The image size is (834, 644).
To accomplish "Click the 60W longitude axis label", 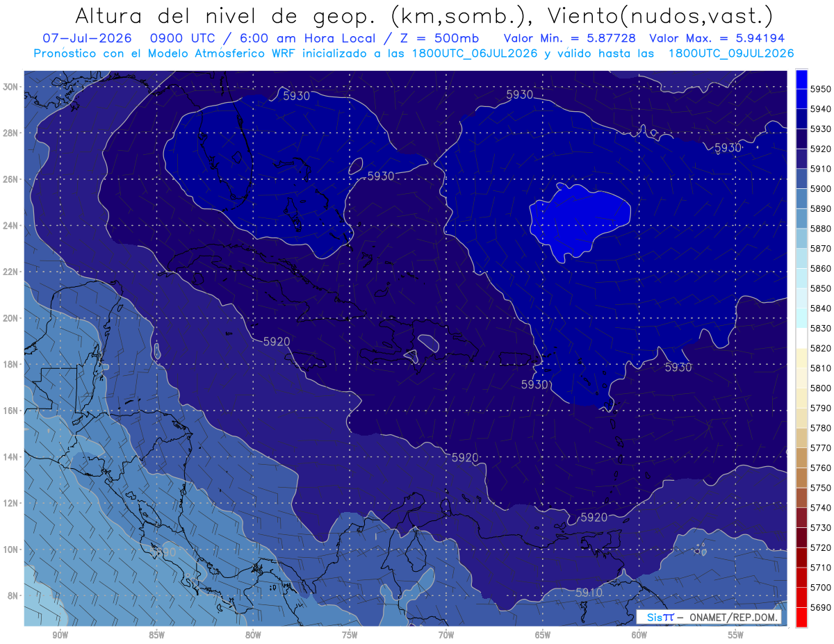I will click(639, 636).
